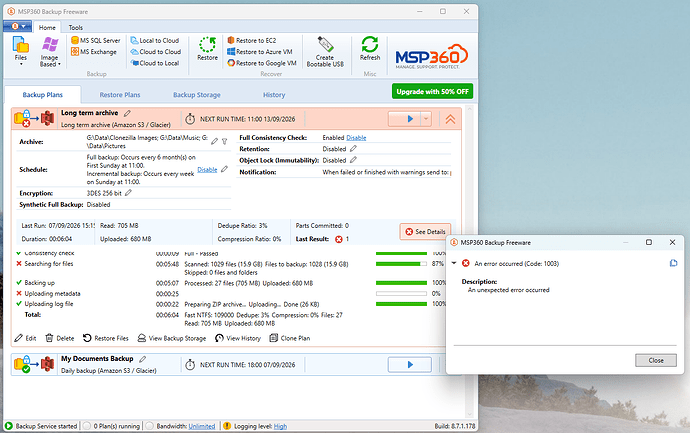Click Upgrade with 50% OFF button
This screenshot has width=690, height=433.
(x=432, y=92)
